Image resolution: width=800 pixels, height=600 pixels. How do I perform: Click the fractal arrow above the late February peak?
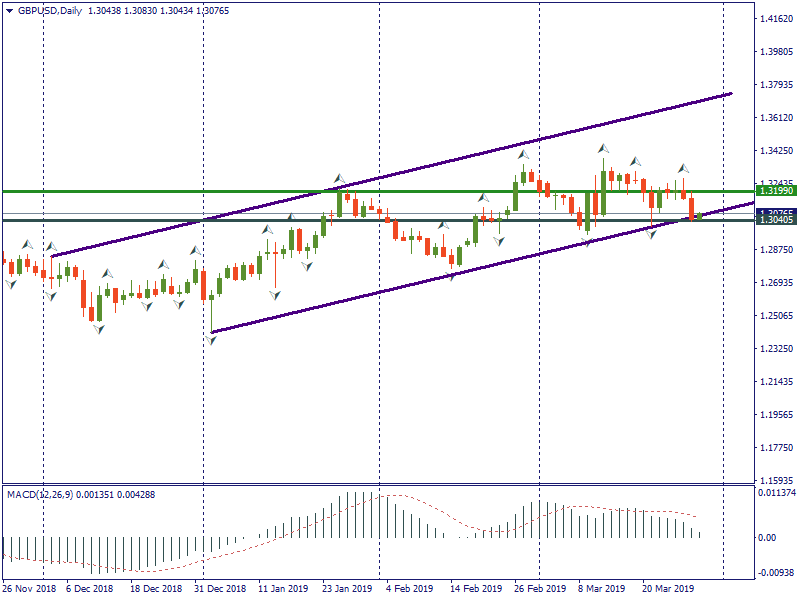pyautogui.click(x=522, y=155)
